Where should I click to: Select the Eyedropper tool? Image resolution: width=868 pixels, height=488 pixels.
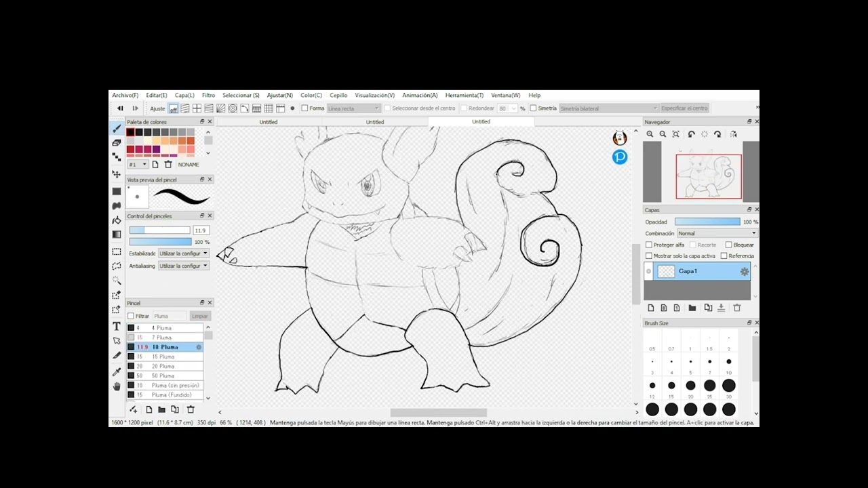pos(117,372)
